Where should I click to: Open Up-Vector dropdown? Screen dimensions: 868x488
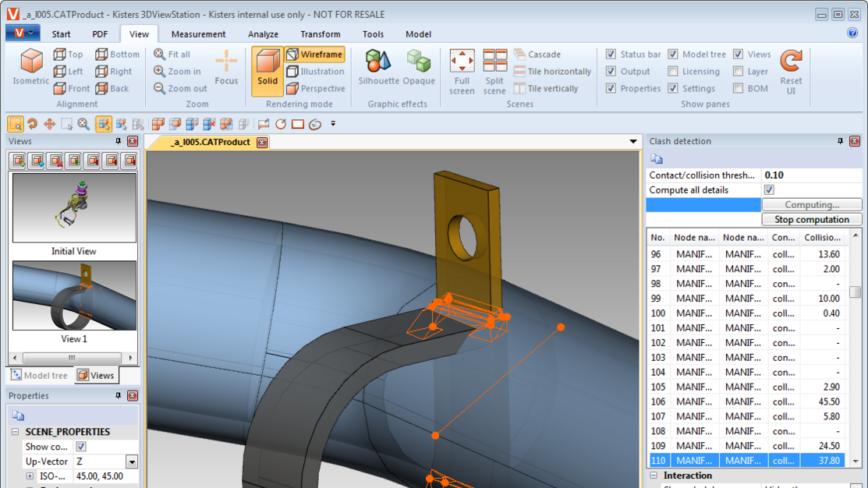[132, 461]
